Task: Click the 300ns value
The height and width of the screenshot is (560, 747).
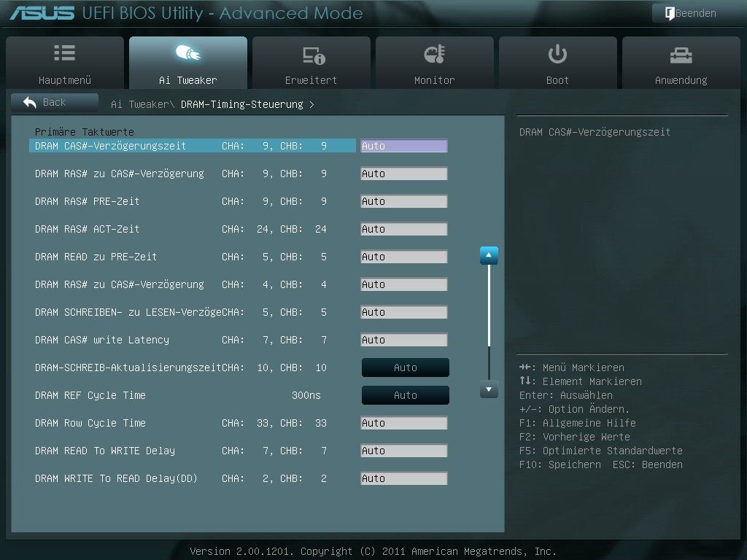Action: point(306,395)
